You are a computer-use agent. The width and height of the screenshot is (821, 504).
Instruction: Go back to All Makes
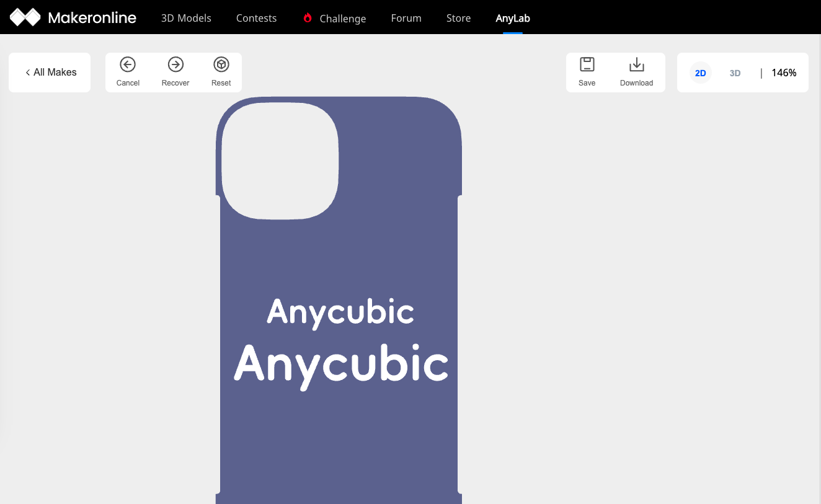click(x=50, y=73)
